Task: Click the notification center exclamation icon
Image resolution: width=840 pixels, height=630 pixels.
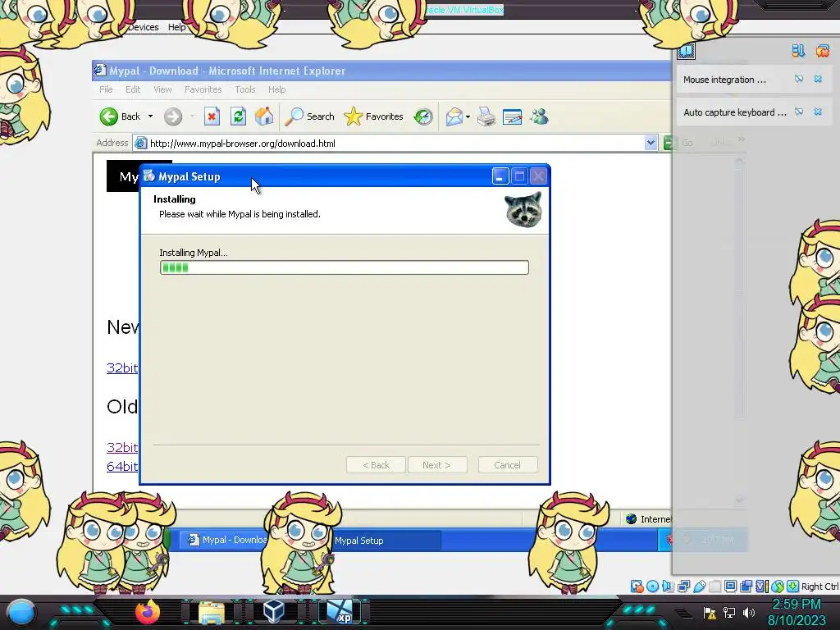Action: click(686, 51)
